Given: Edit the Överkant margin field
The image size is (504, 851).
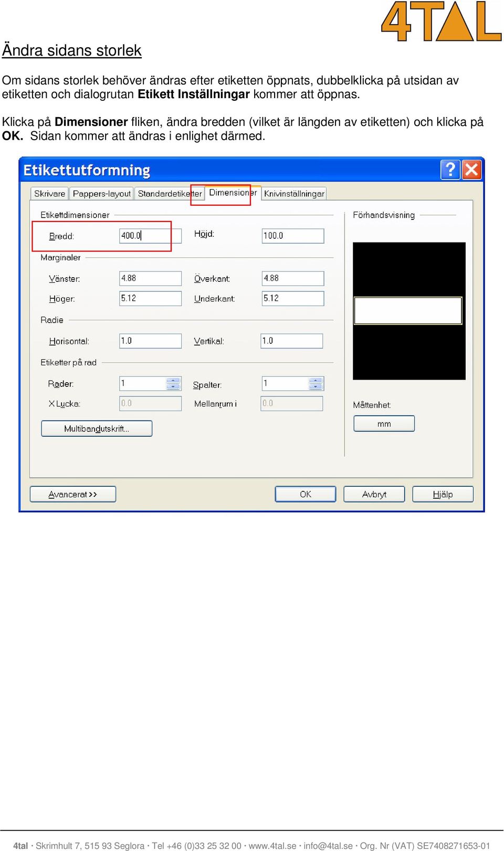Looking at the screenshot, I should click(293, 278).
